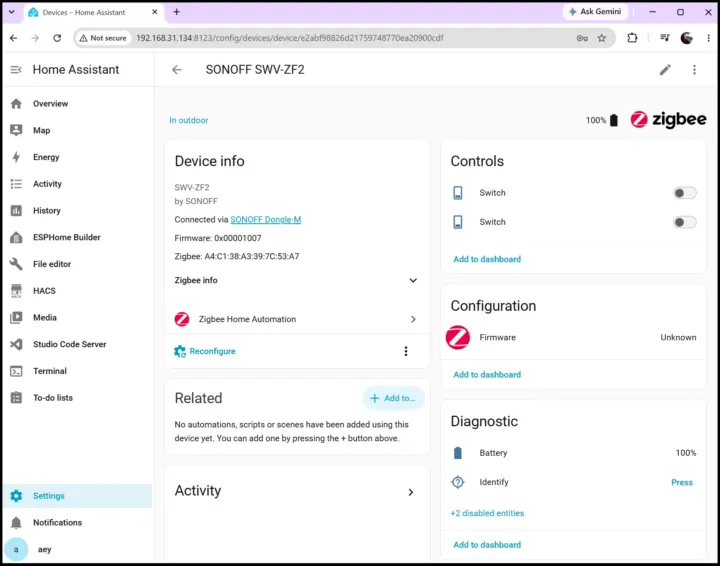Click the Terminal icon in sidebar

tap(16, 371)
